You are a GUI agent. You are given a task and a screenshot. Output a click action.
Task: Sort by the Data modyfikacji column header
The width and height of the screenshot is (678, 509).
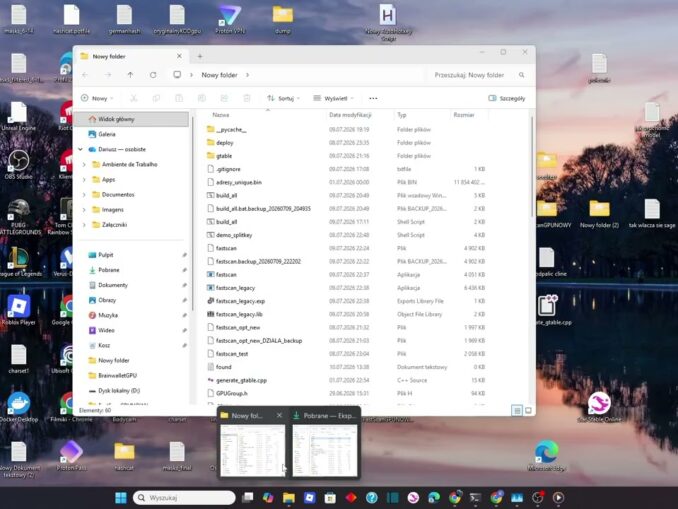[x=360, y=115]
